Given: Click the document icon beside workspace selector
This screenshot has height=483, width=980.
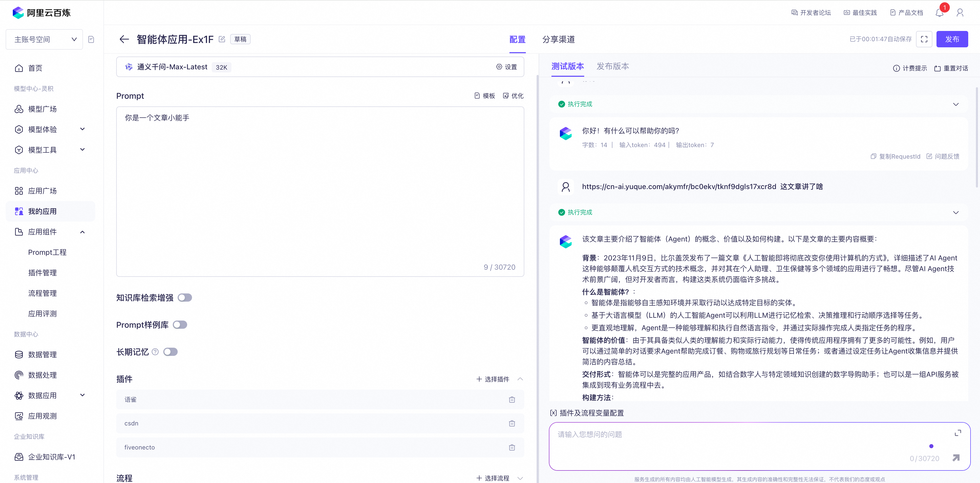Looking at the screenshot, I should tap(91, 39).
